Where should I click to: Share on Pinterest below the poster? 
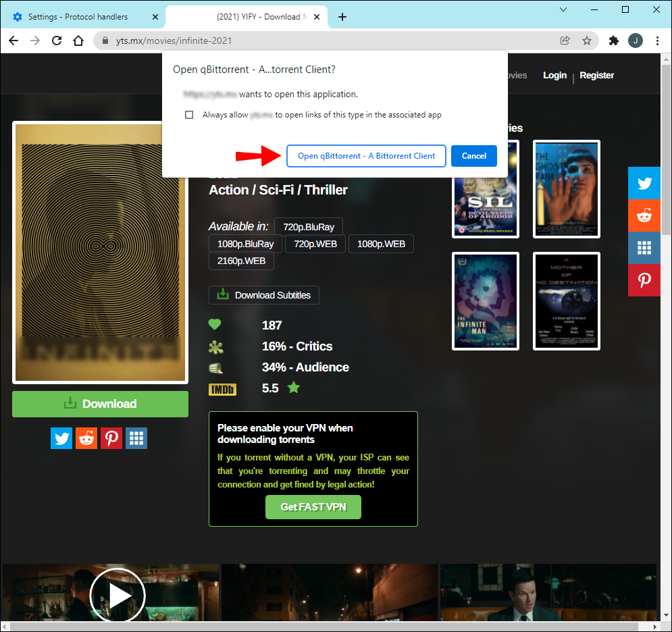click(111, 438)
